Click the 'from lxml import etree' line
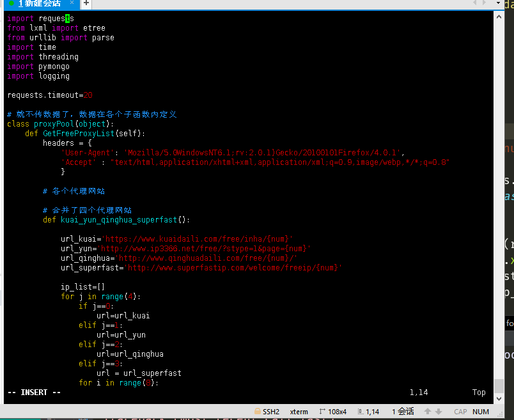Viewport: 514px width, 420px height. [x=56, y=28]
